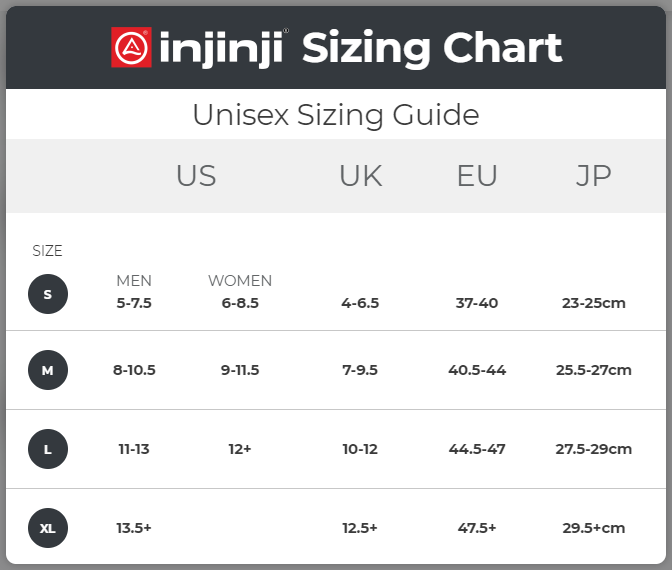Image resolution: width=672 pixels, height=570 pixels.
Task: Click the women's 9-11.5 size value
Action: click(x=240, y=370)
